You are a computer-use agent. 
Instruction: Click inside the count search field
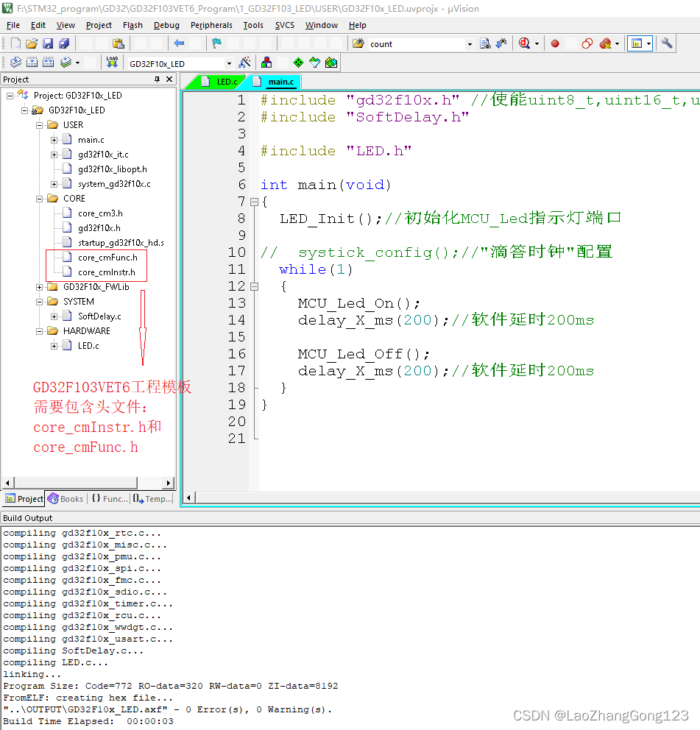point(416,44)
